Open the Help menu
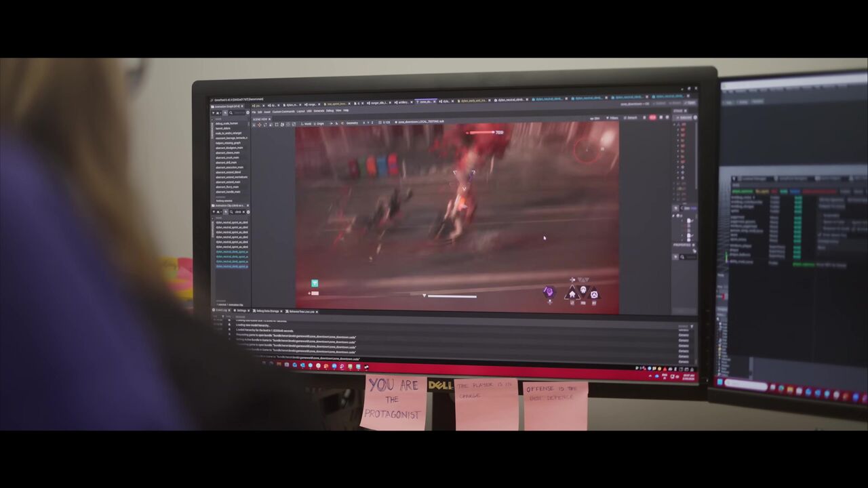The width and height of the screenshot is (868, 488). [346, 110]
